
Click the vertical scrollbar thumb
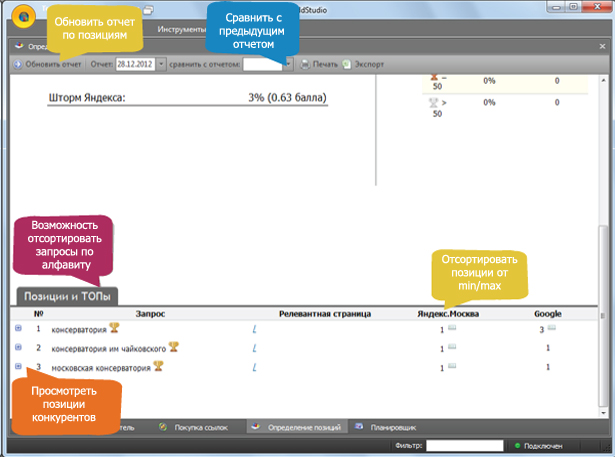[603, 317]
